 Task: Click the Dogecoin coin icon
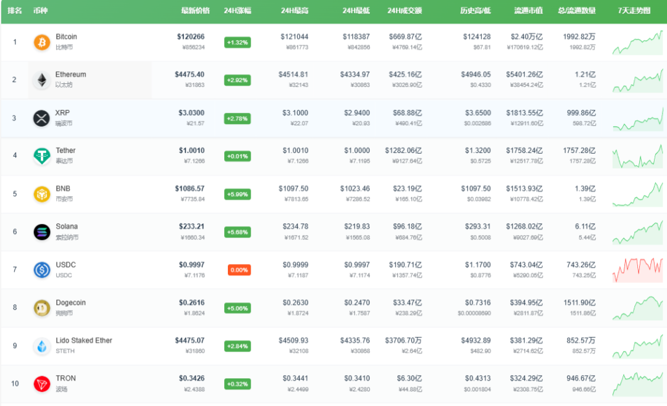click(41, 308)
